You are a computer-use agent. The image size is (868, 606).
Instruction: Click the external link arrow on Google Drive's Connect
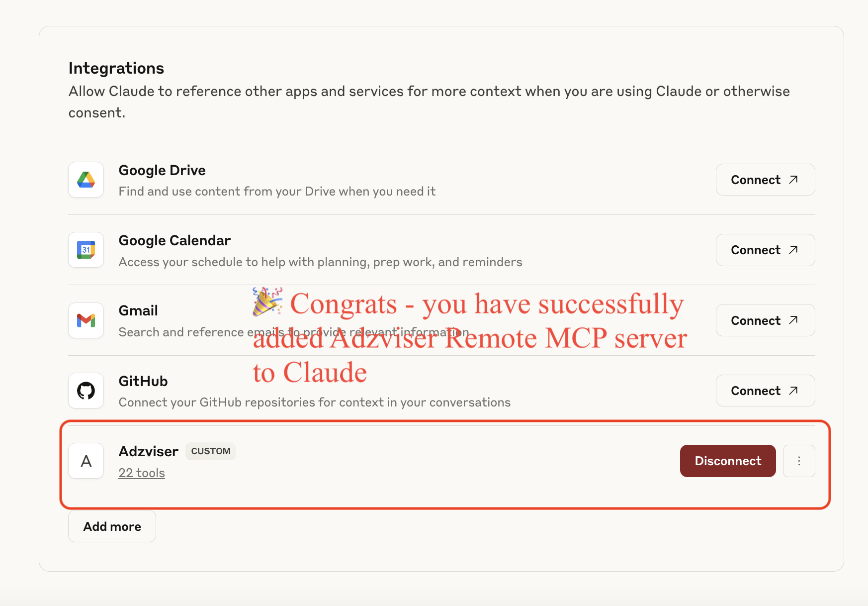tap(794, 179)
